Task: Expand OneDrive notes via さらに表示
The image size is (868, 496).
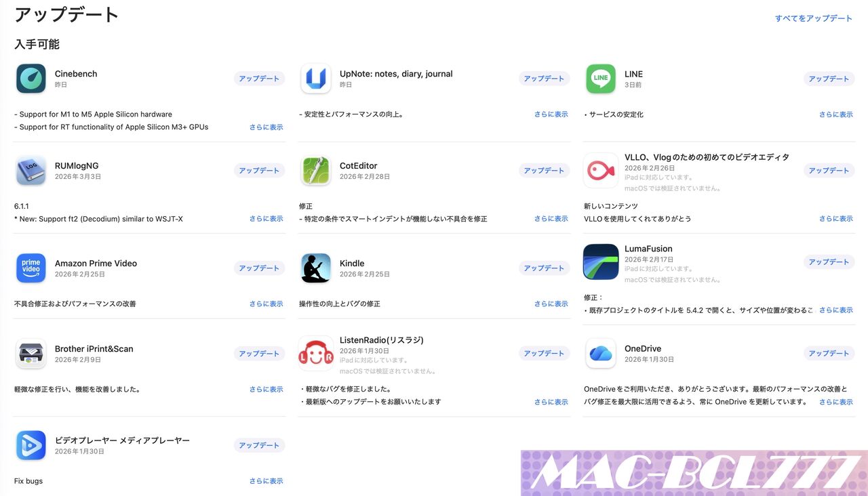Action: [835, 402]
